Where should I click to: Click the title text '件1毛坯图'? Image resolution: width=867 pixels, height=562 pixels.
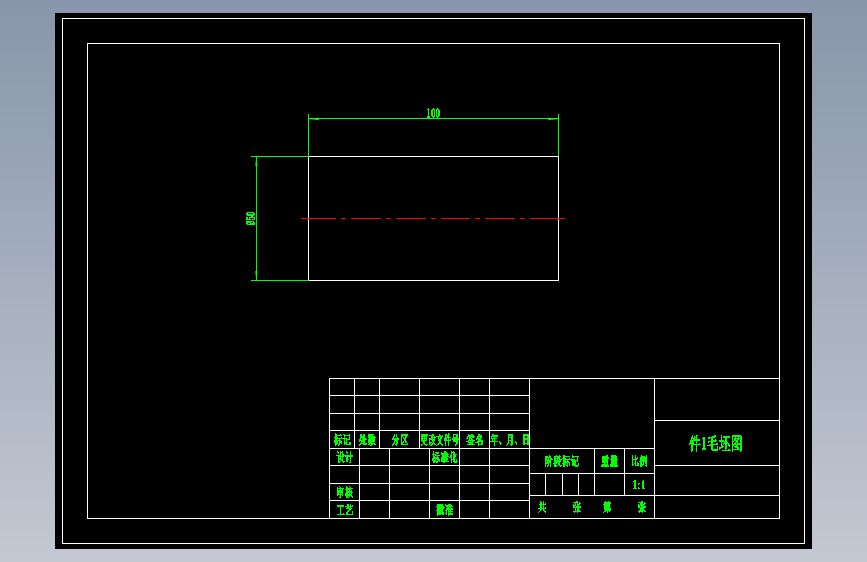[715, 443]
